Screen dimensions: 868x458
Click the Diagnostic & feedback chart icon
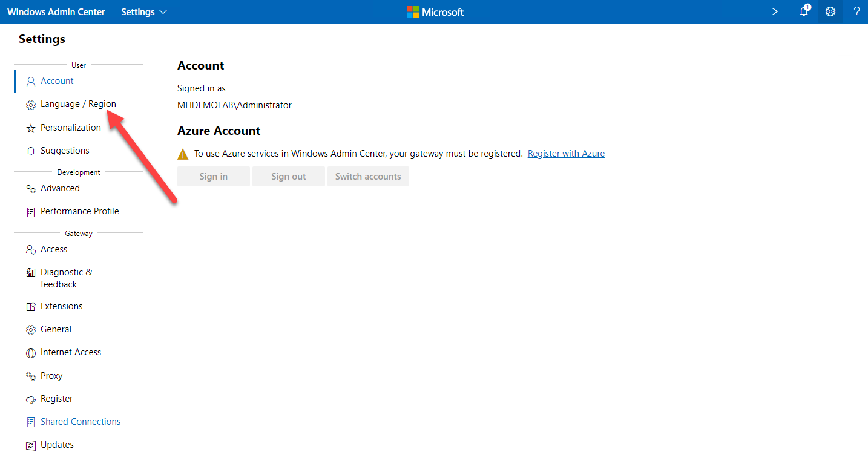pyautogui.click(x=31, y=273)
